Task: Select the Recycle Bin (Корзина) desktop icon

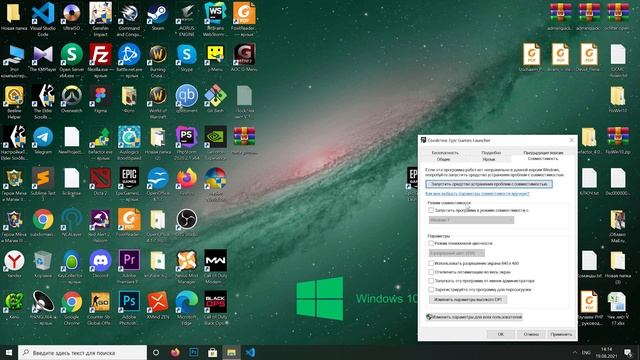Action: [43, 264]
